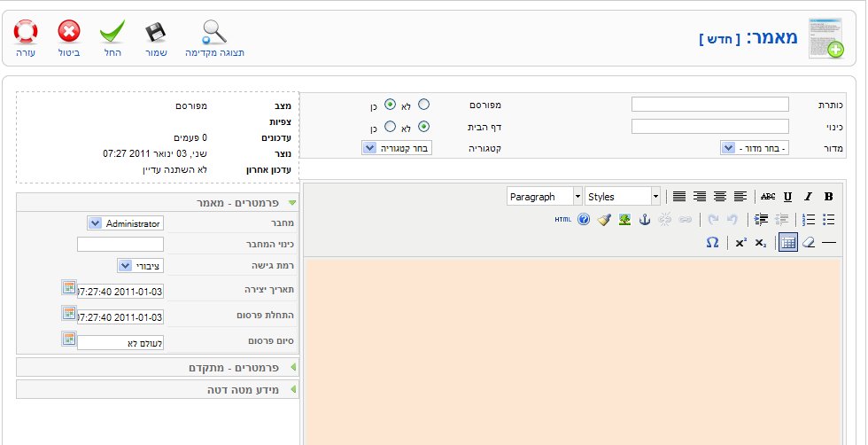Insert a numbered (ordered) list
This screenshot has width=868, height=445.
pos(808,220)
